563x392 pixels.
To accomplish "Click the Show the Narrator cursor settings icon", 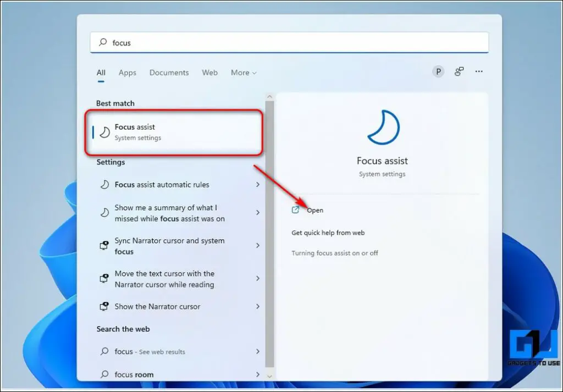I will 104,307.
